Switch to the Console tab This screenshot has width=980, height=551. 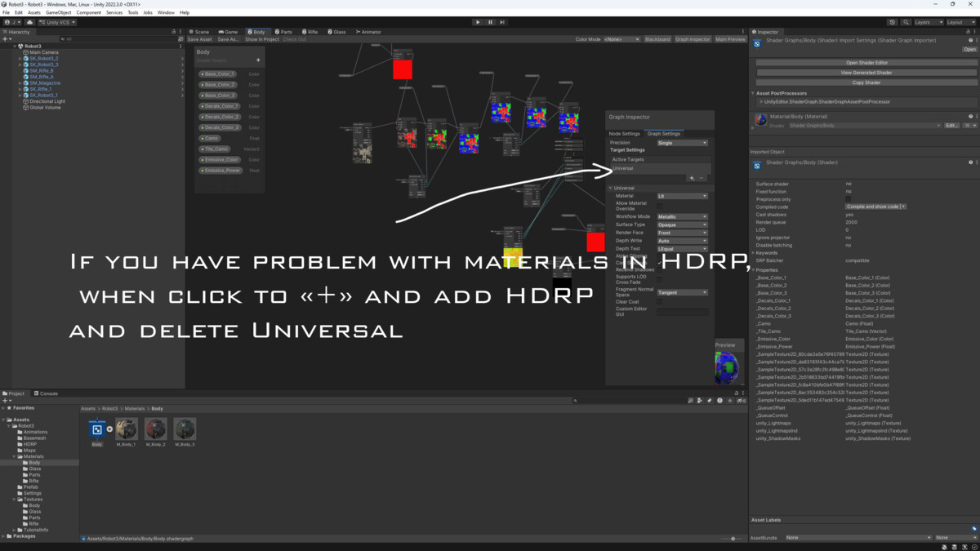46,393
